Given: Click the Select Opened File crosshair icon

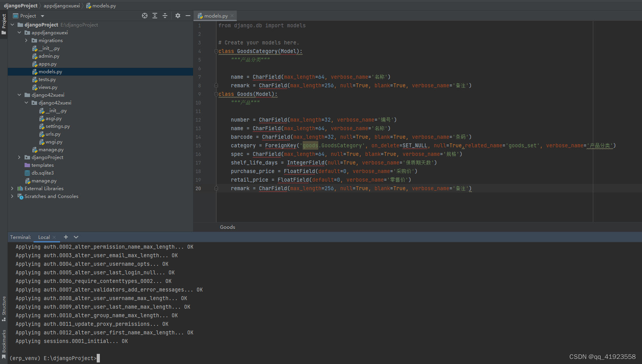Looking at the screenshot, I should point(144,16).
